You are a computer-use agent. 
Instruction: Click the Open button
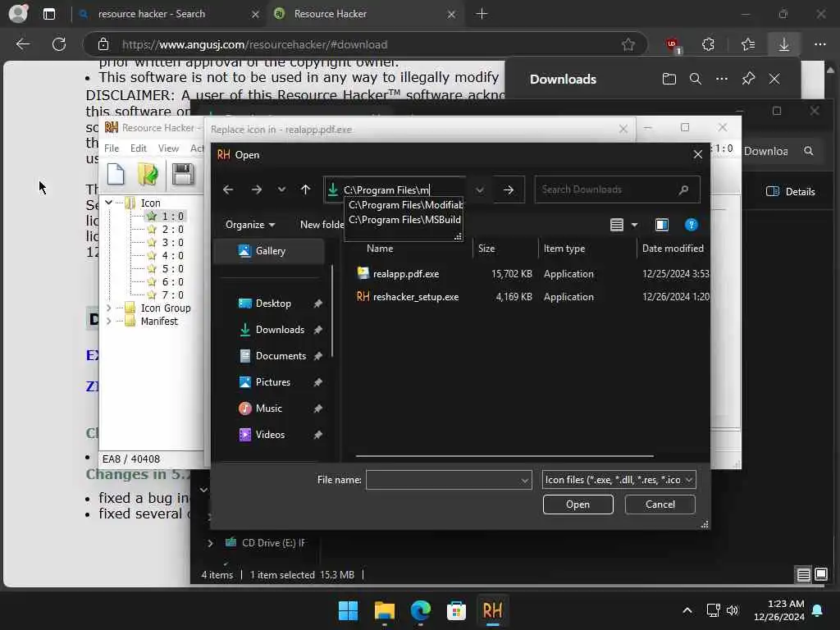[577, 504]
